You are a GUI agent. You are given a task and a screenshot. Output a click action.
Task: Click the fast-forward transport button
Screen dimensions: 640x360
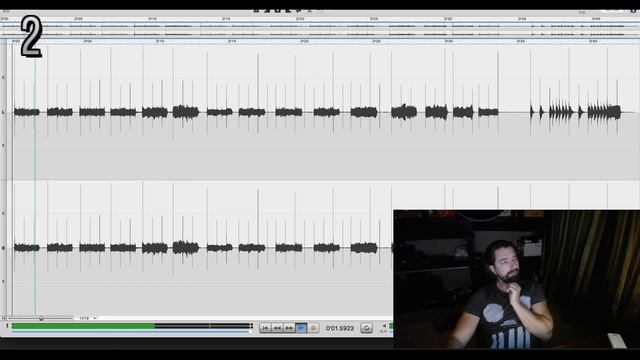(289, 328)
